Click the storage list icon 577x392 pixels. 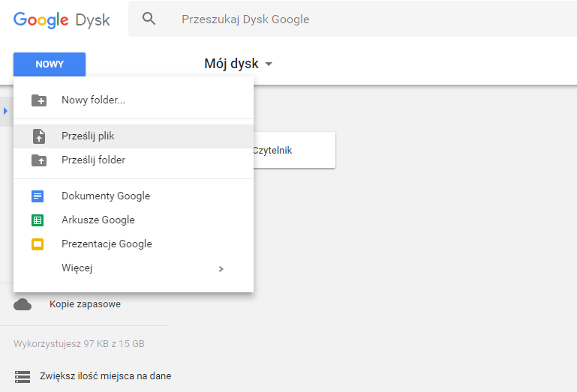point(23,376)
